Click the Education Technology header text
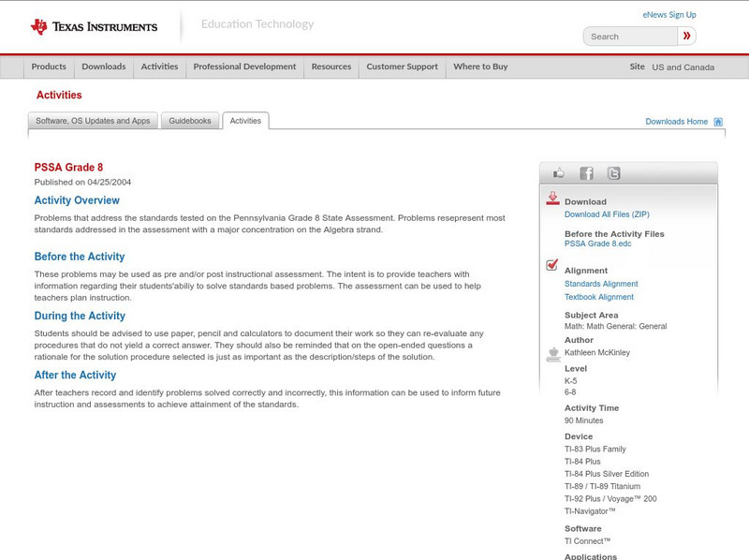 [x=257, y=24]
